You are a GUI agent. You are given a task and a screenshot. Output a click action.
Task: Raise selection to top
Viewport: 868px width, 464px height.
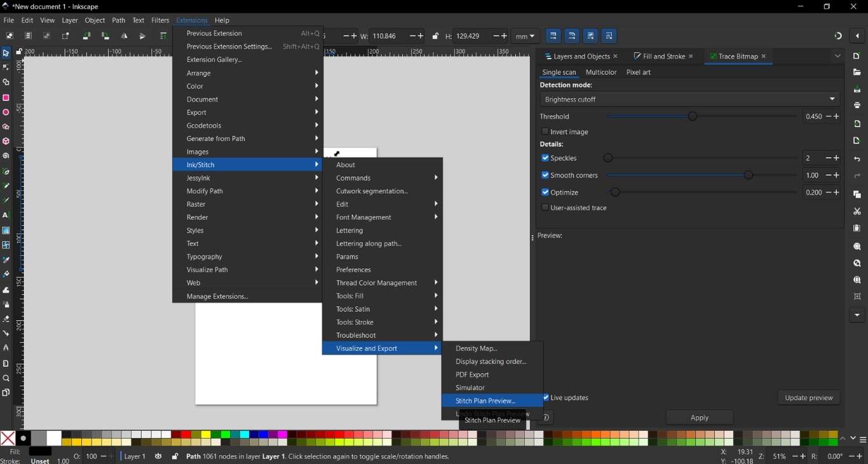click(x=163, y=36)
